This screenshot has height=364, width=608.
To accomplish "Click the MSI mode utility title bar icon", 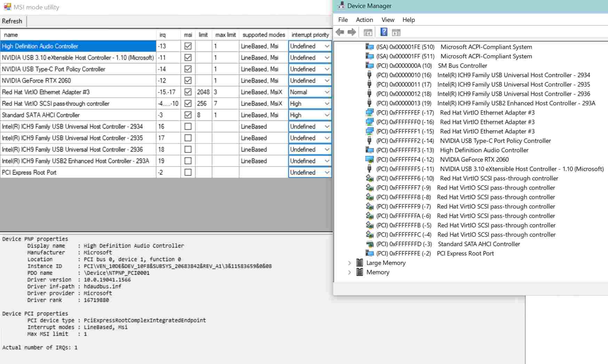I will coord(7,7).
